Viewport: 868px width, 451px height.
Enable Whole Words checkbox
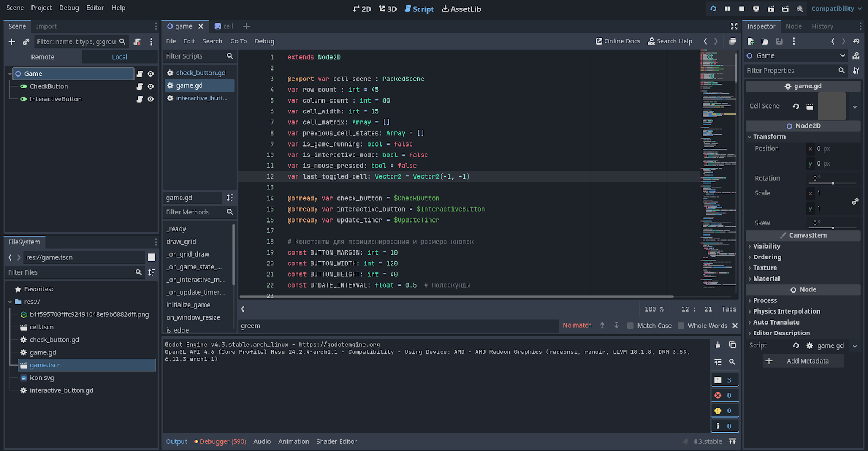tap(681, 326)
